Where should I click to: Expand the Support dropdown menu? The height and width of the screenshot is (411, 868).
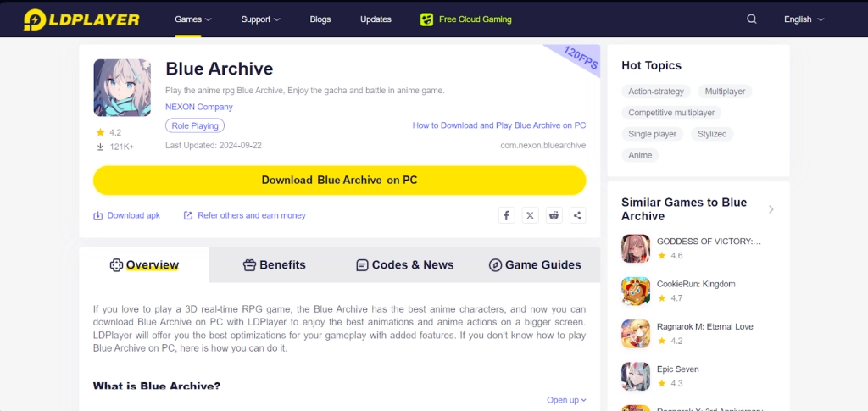click(x=261, y=19)
